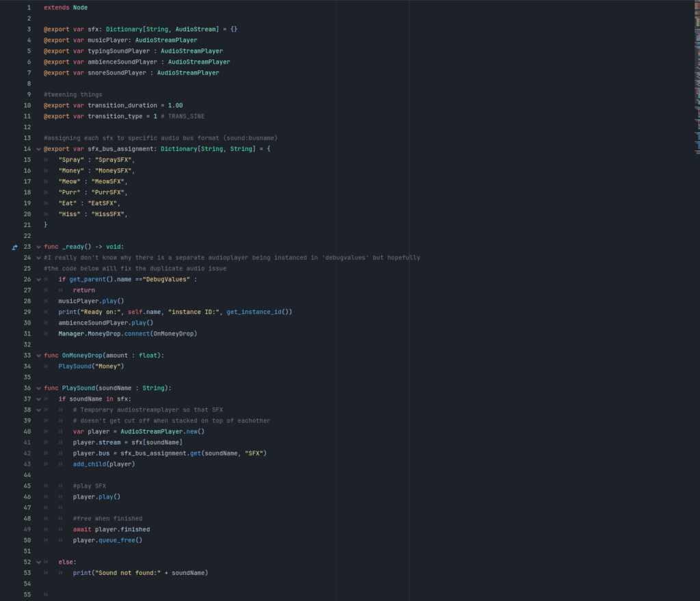This screenshot has width=700, height=601.
Task: Click line number 29 in the gutter
Action: point(27,312)
